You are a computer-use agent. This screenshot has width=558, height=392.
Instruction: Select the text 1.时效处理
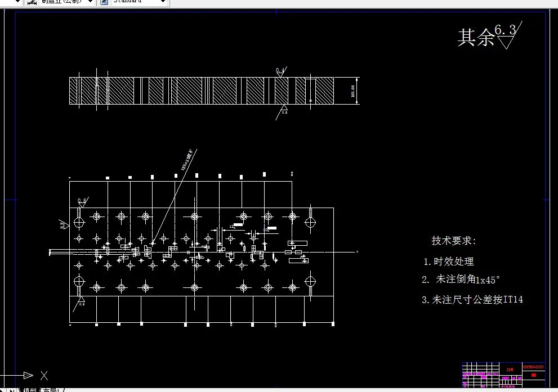point(448,262)
